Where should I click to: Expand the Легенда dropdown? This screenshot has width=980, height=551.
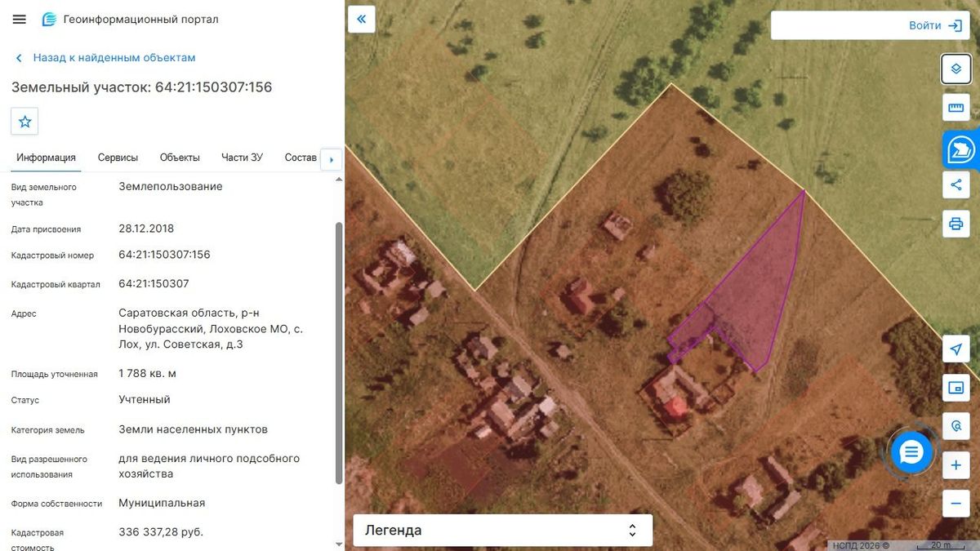(502, 531)
